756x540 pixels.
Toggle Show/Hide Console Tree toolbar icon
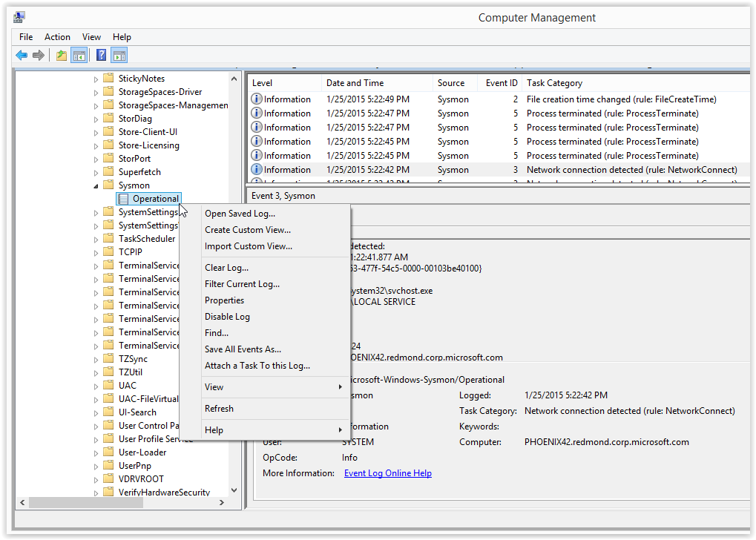pyautogui.click(x=79, y=56)
